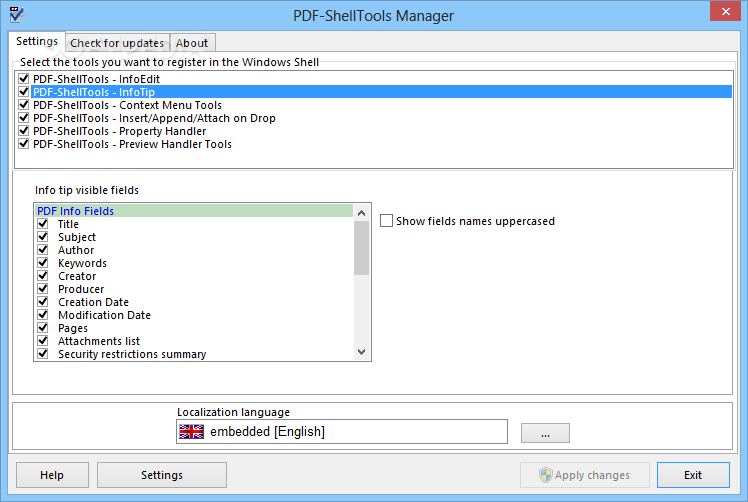
Task: Uncheck PDF-ShellTools - InfoEdit checkbox
Action: click(x=24, y=78)
